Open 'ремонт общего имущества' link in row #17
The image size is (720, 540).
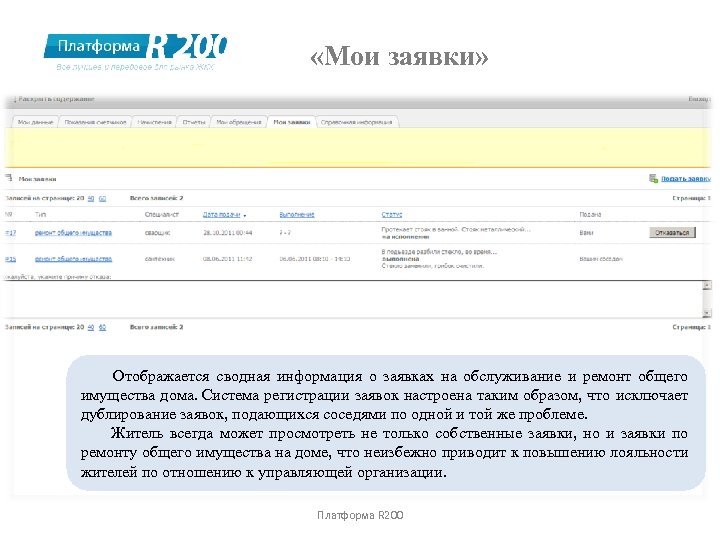(x=73, y=233)
